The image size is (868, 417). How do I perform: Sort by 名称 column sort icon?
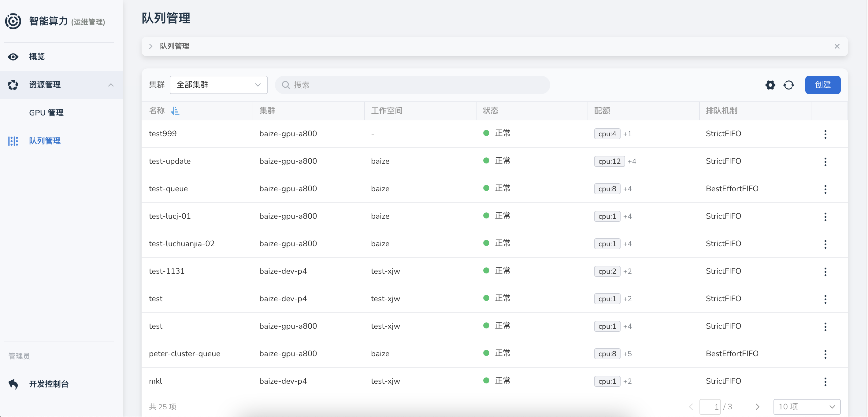(175, 111)
